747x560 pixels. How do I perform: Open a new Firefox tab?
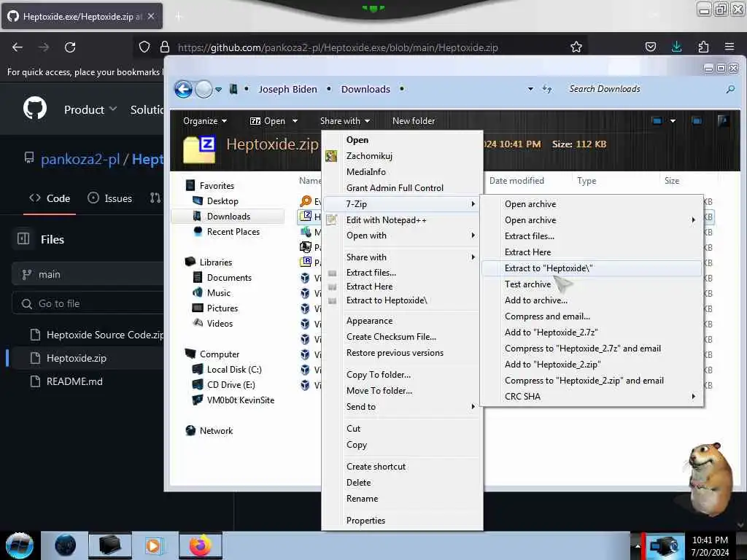tap(179, 17)
